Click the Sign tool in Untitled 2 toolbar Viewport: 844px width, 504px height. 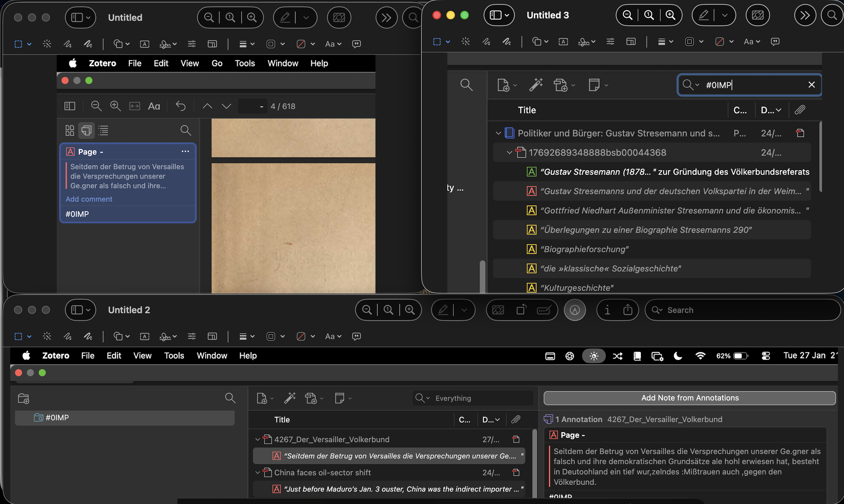click(166, 336)
